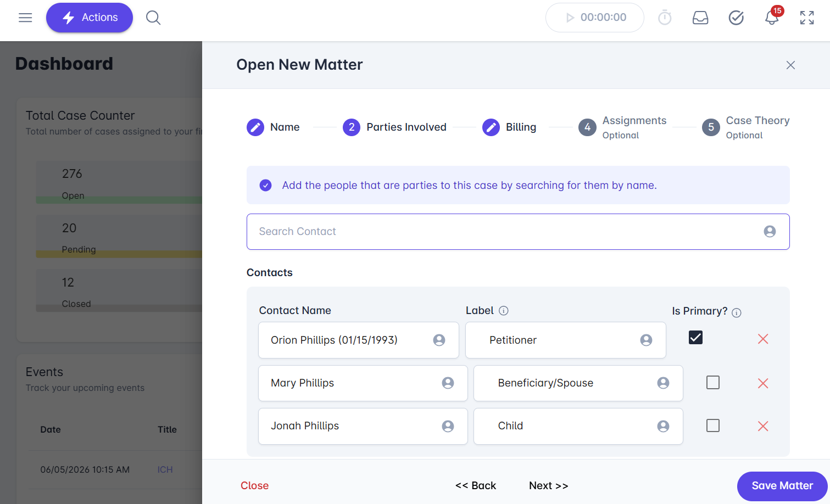Go back with << Back
The height and width of the screenshot is (504, 830).
click(476, 486)
